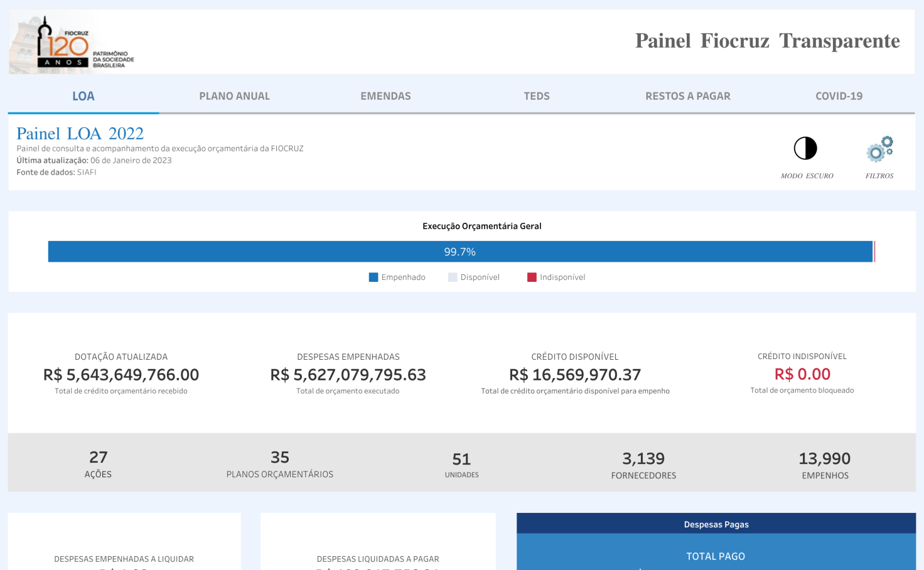
Task: Click the Dotação Atualizada amount
Action: 121,375
